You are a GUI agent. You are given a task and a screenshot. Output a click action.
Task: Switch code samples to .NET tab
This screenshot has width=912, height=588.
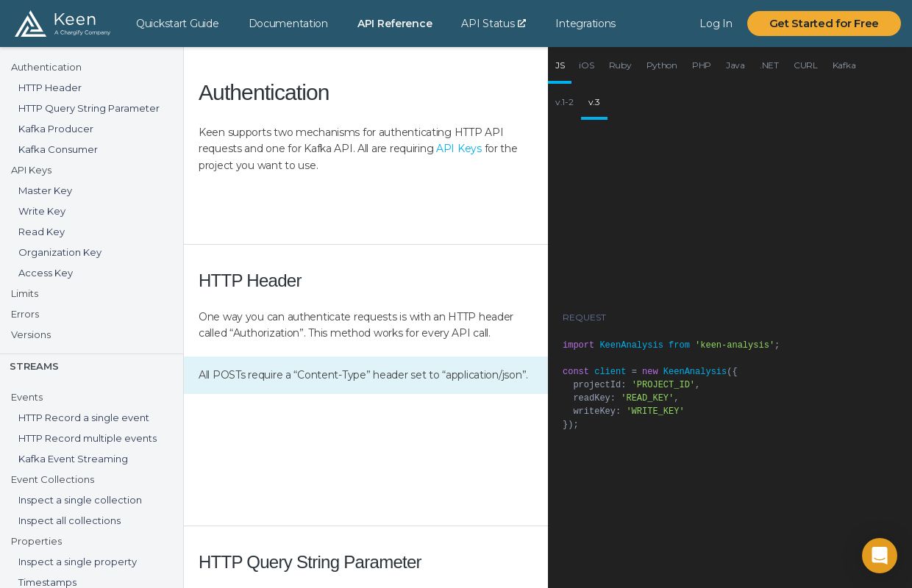click(769, 65)
